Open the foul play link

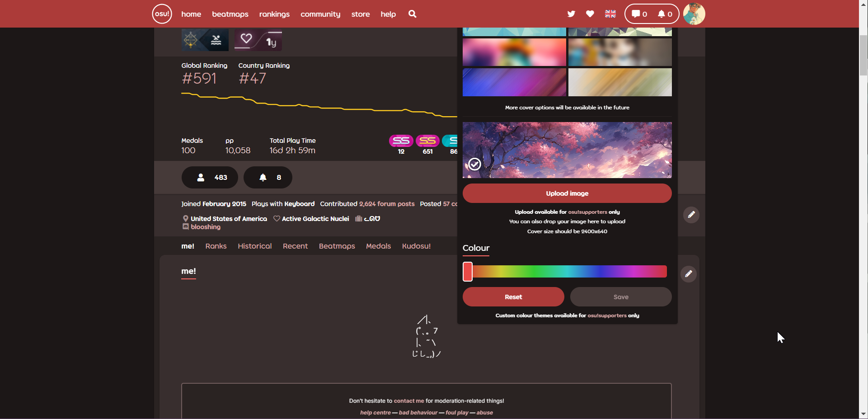457,413
